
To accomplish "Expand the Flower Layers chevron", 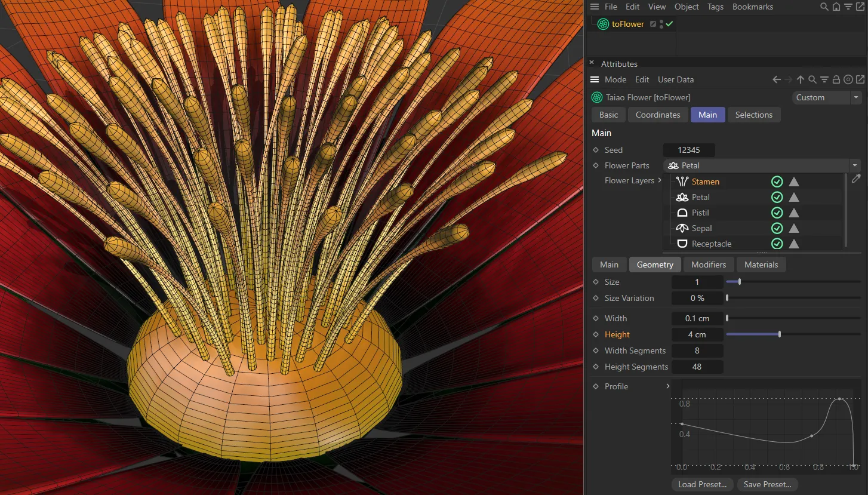I will pyautogui.click(x=660, y=180).
